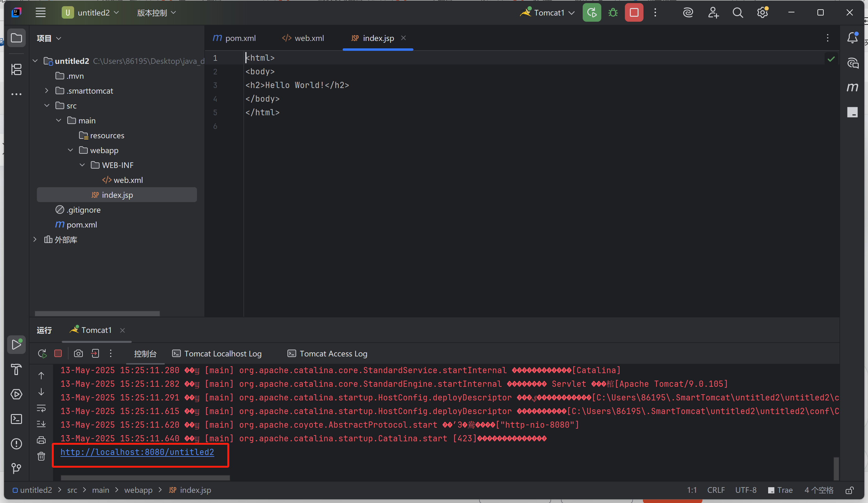Switch to the pom.xml editor tab
This screenshot has width=868, height=503.
pos(234,38)
